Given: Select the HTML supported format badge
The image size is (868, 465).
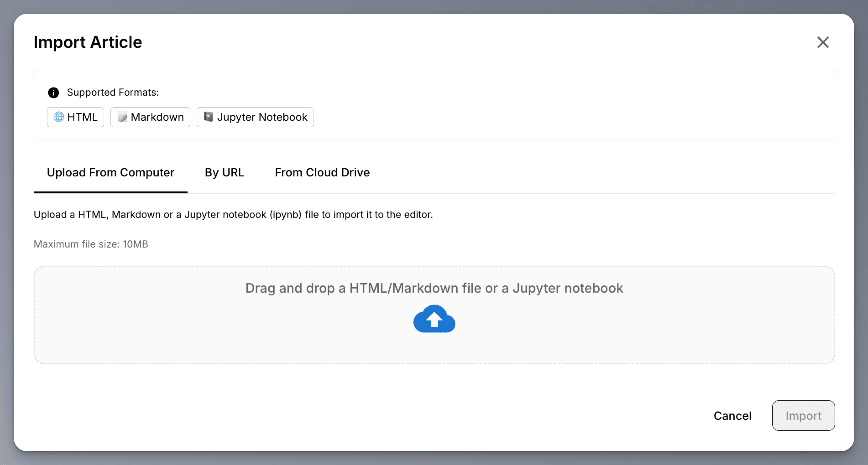Looking at the screenshot, I should coord(75,117).
